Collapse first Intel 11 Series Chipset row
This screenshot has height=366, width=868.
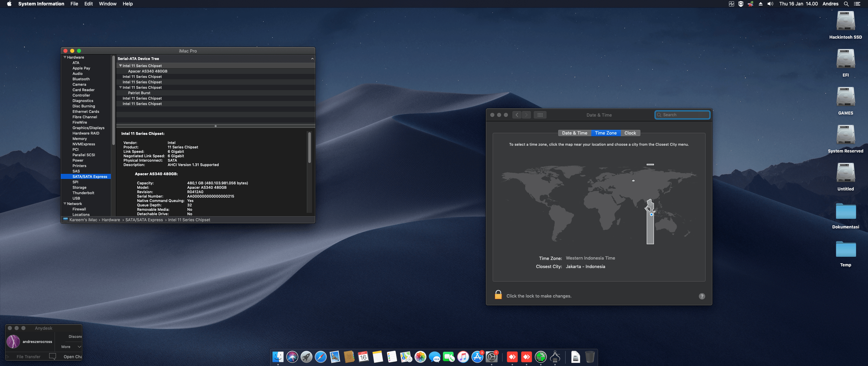pos(120,66)
